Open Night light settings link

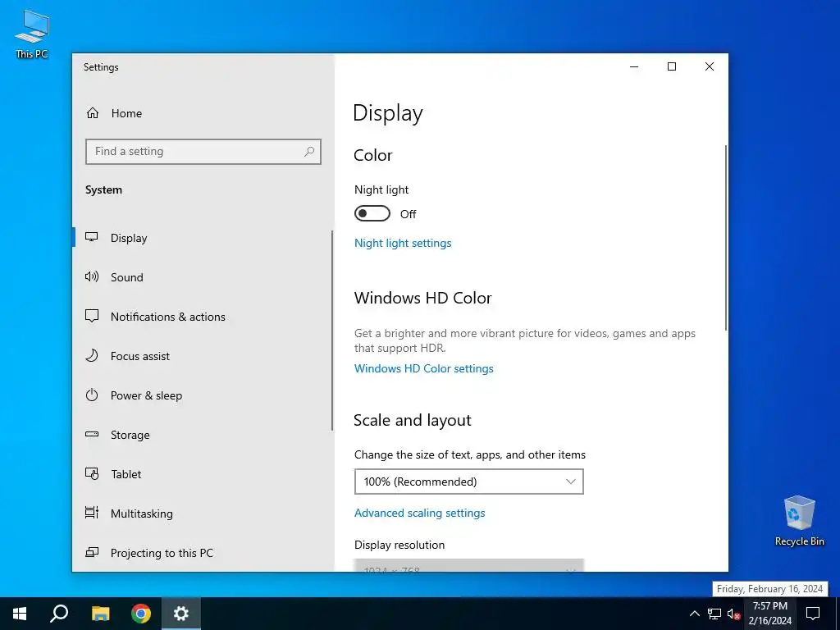coord(403,243)
